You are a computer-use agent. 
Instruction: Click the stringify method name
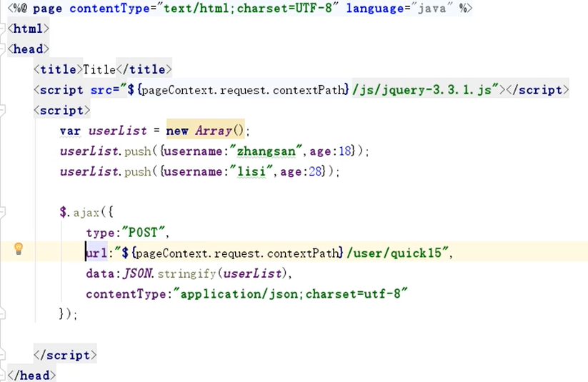(x=186, y=274)
